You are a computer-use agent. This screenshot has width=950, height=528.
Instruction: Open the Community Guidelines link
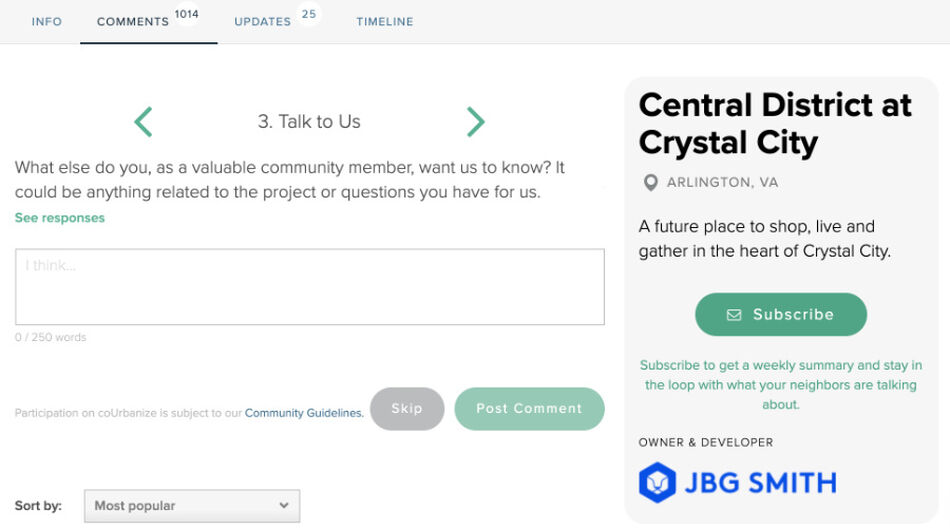coord(304,413)
